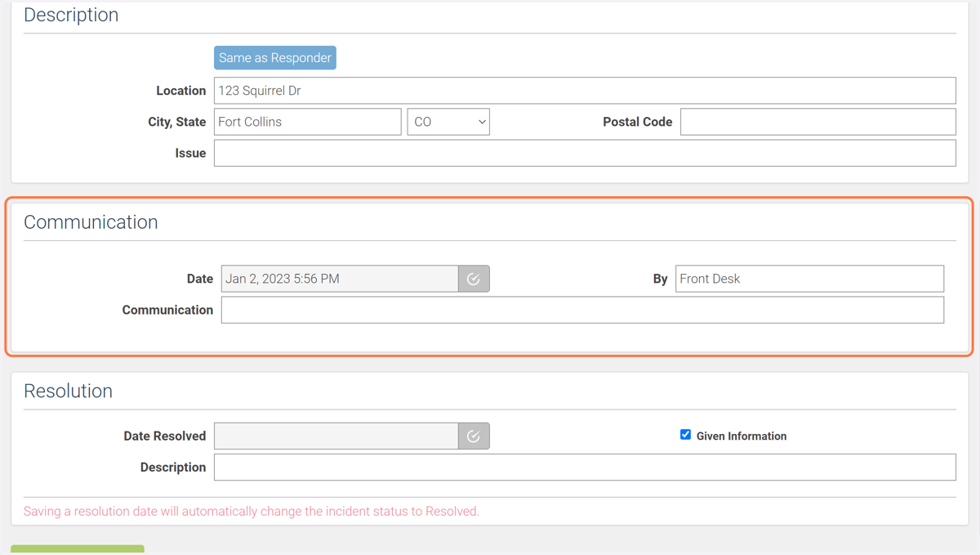Image resolution: width=980 pixels, height=555 pixels.
Task: Click the Resolution section heading
Action: click(68, 391)
